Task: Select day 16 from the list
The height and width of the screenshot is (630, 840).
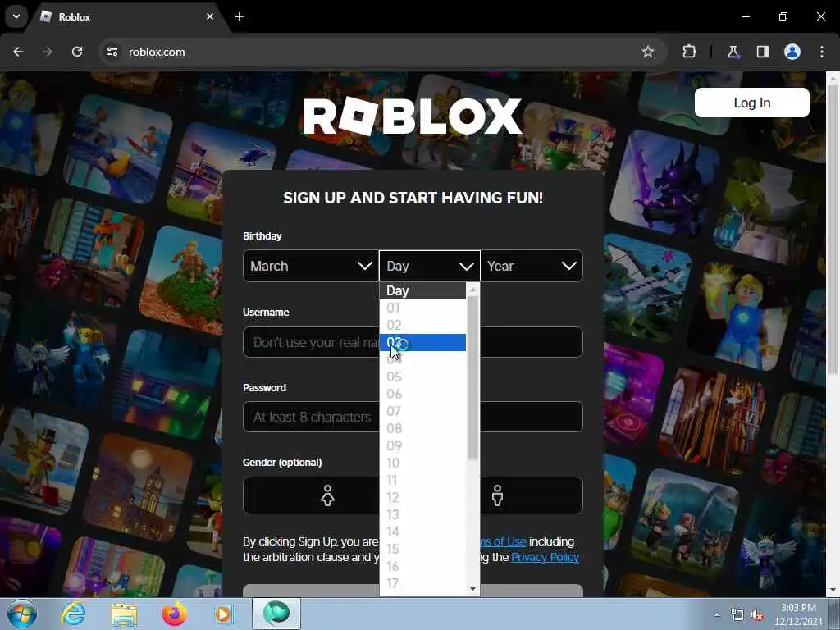Action: point(422,566)
